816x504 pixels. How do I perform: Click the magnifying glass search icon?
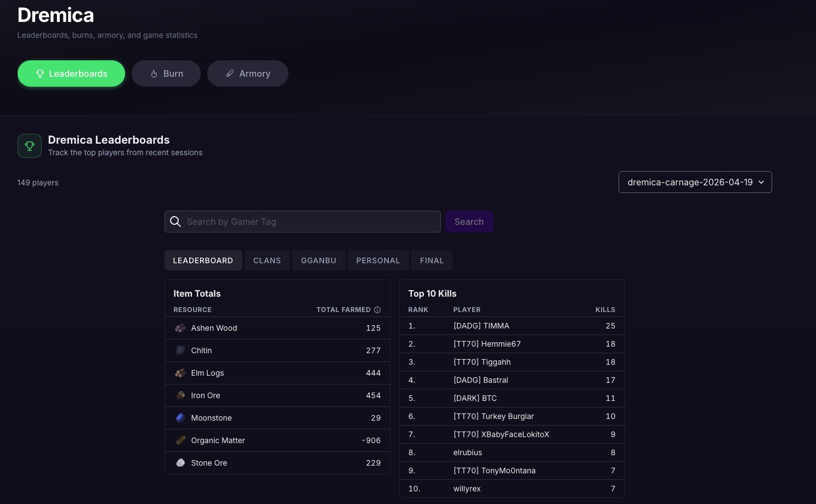click(x=175, y=222)
